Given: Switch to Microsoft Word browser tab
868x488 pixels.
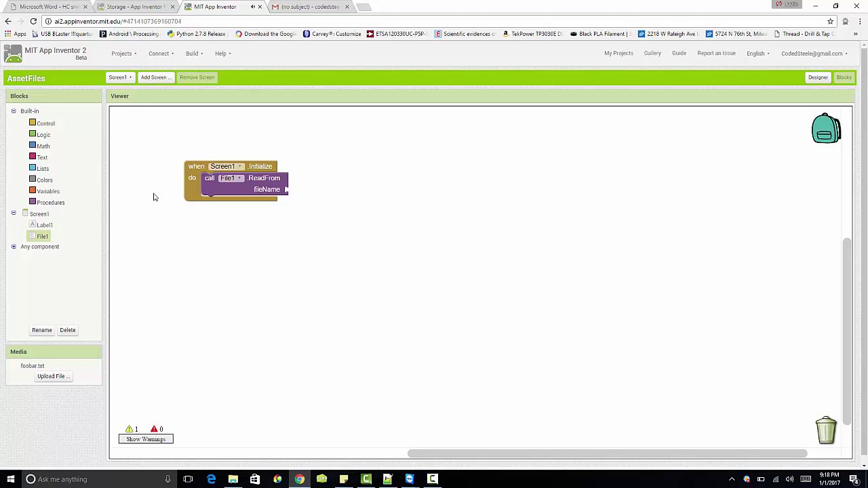Looking at the screenshot, I should point(49,7).
